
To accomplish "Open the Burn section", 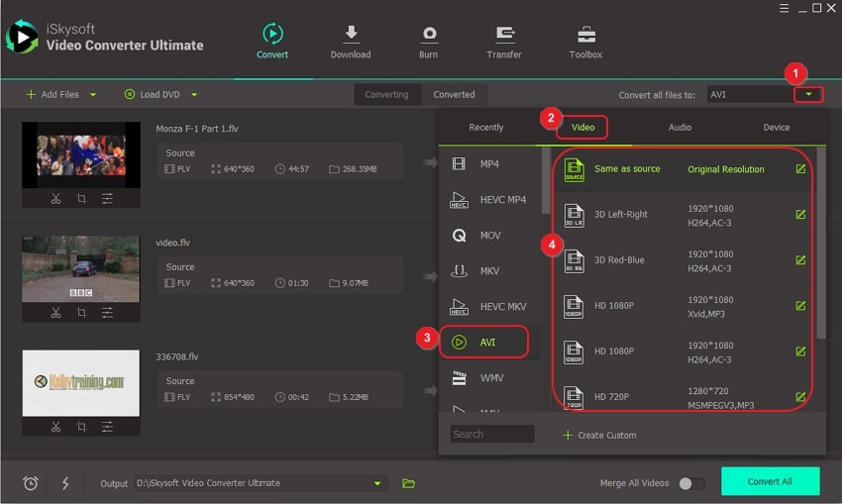I will tap(428, 42).
